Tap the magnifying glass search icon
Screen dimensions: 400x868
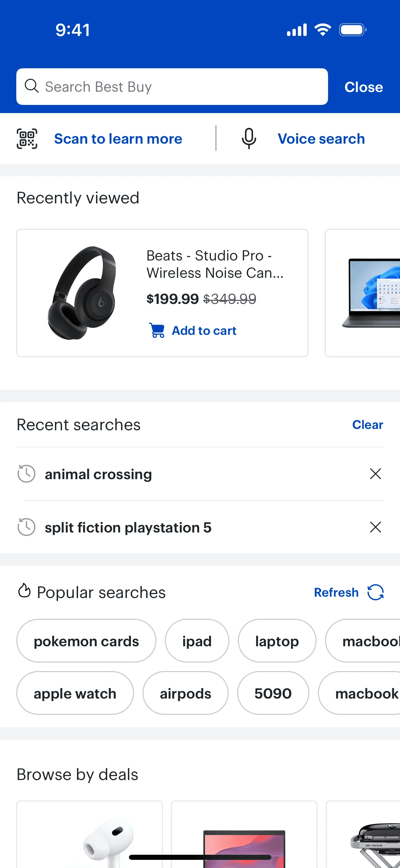[x=32, y=86]
